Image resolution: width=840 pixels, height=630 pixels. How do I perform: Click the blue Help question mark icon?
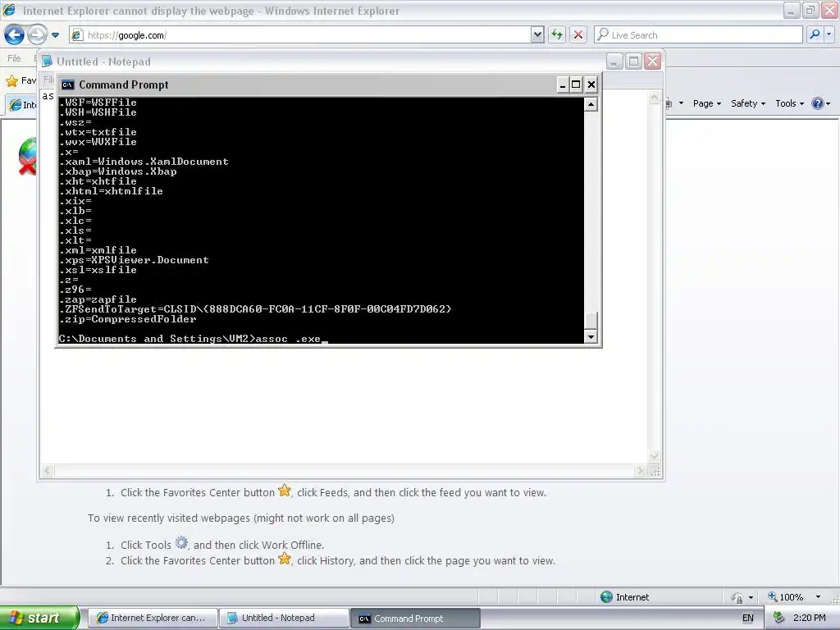pyautogui.click(x=818, y=103)
